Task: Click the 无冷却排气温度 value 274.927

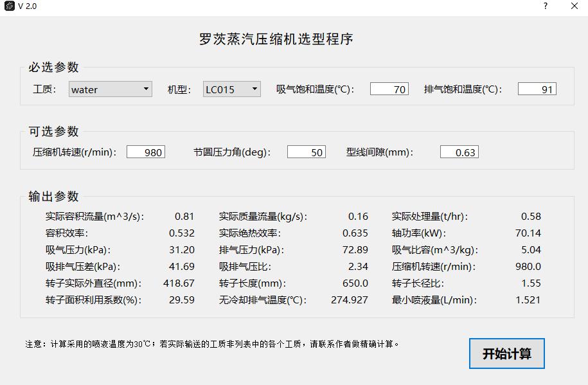Action: [x=350, y=300]
